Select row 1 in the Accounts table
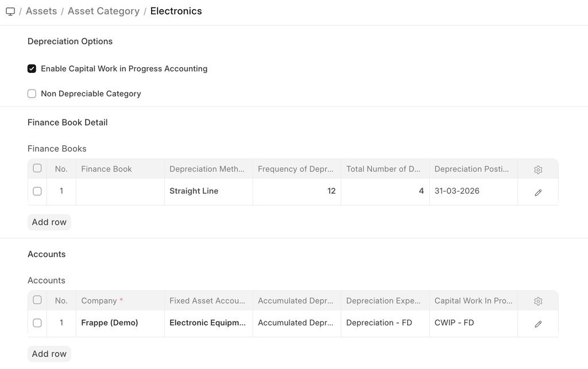 (x=37, y=323)
